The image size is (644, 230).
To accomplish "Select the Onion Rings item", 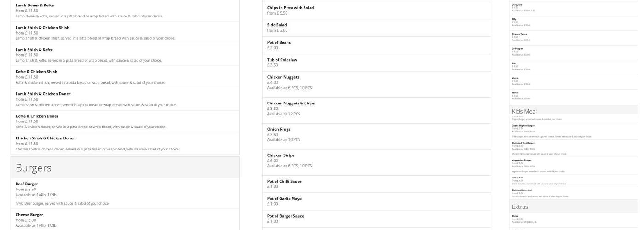I will coord(278,129).
